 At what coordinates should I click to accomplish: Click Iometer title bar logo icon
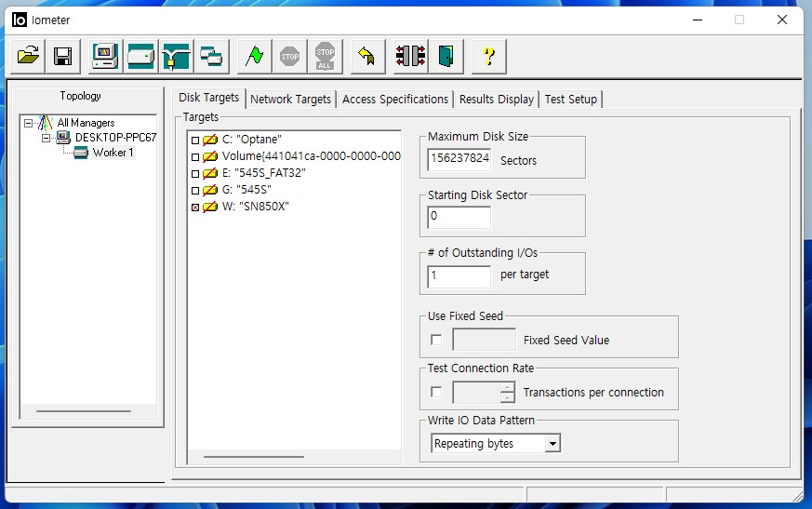click(x=20, y=20)
